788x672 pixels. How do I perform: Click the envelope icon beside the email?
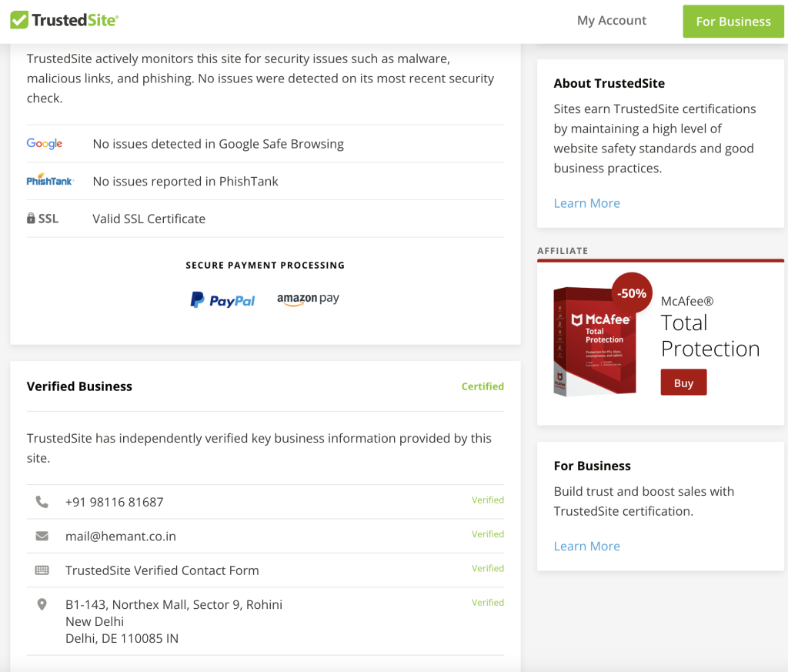click(x=42, y=536)
